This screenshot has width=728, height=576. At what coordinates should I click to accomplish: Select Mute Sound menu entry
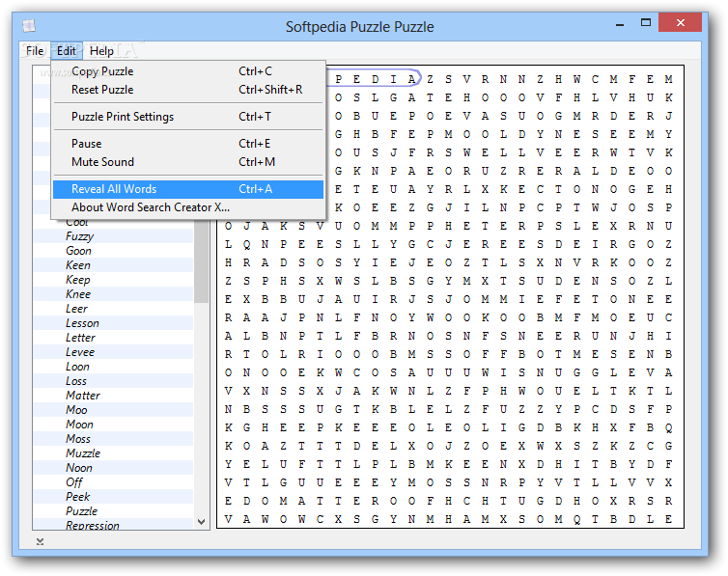click(x=188, y=162)
